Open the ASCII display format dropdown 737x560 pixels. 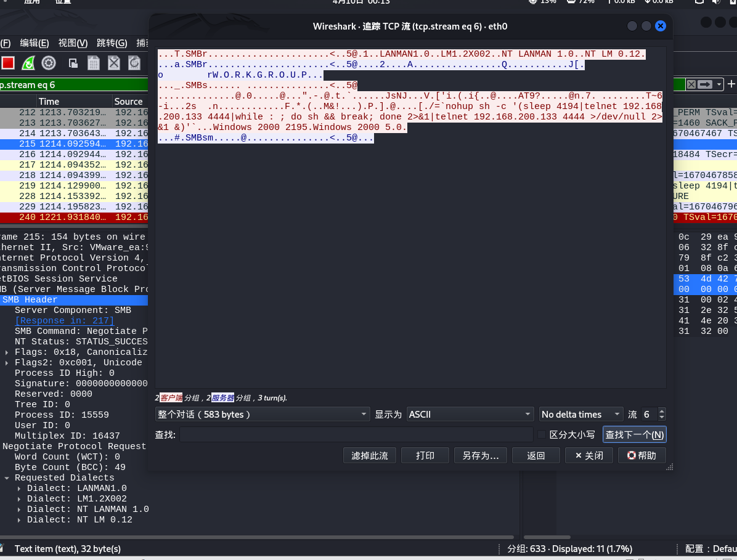point(470,415)
